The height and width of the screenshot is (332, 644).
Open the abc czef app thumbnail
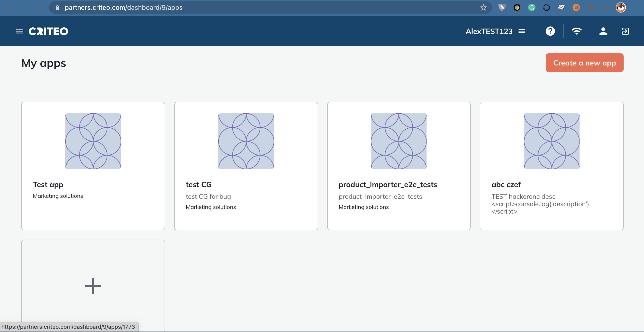(x=552, y=141)
